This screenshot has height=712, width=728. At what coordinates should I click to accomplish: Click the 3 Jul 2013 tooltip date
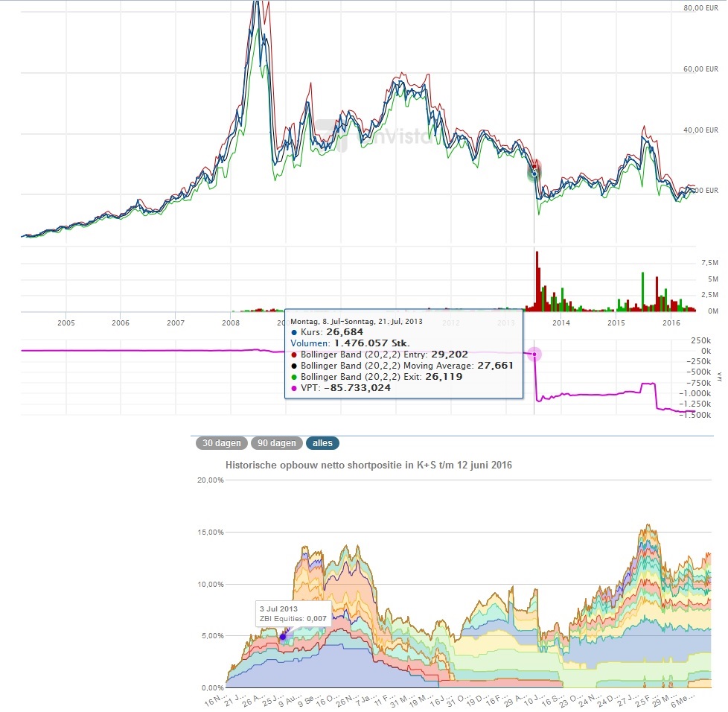pyautogui.click(x=278, y=609)
